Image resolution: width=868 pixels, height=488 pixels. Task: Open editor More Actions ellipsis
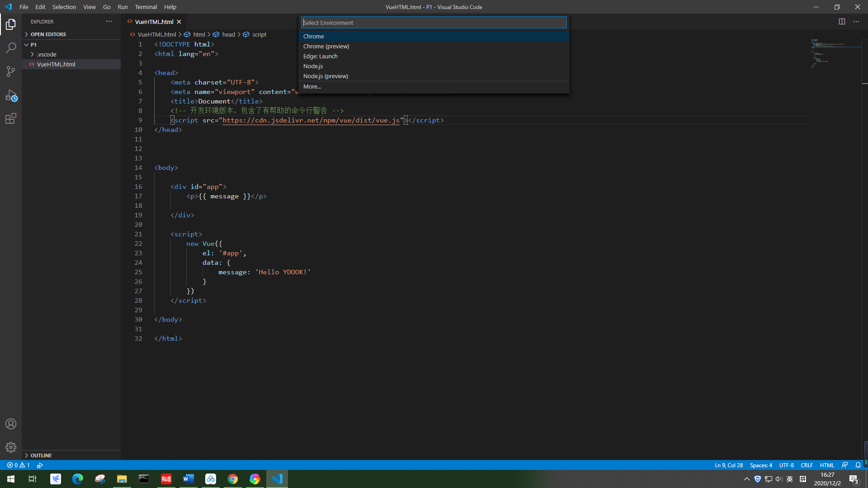click(856, 22)
